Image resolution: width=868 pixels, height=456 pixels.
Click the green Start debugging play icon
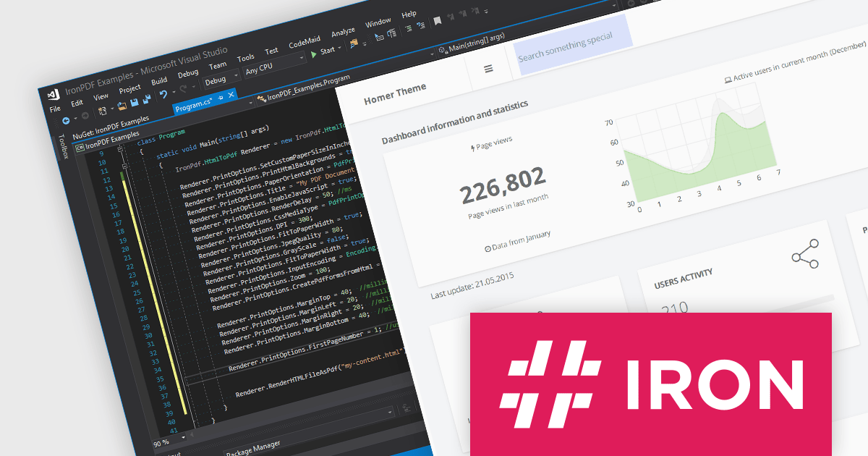pos(313,54)
